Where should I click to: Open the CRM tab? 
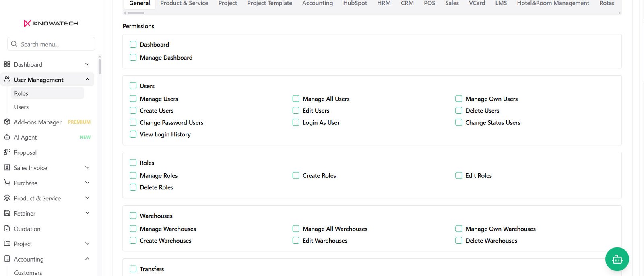click(407, 3)
